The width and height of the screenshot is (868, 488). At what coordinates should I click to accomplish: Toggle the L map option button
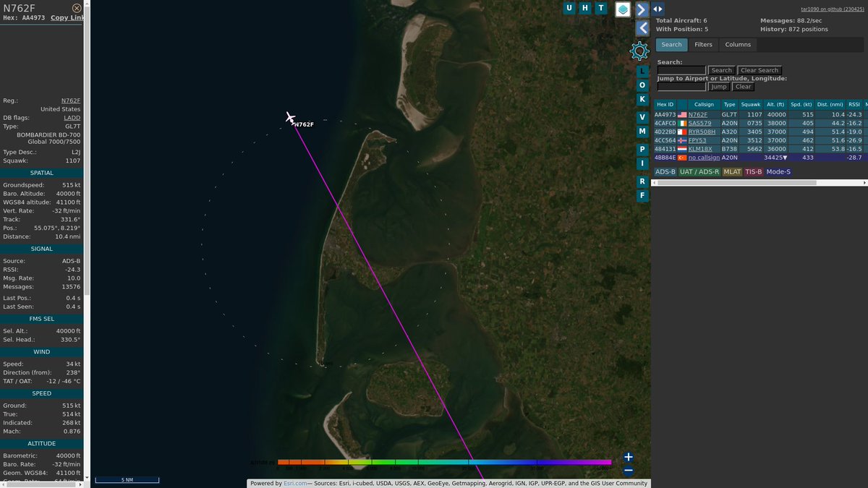pos(642,71)
